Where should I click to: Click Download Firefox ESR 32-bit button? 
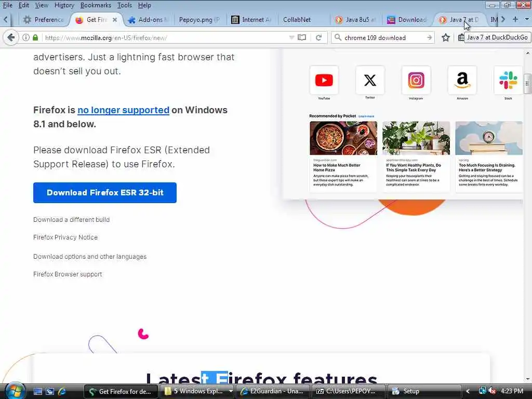(105, 193)
